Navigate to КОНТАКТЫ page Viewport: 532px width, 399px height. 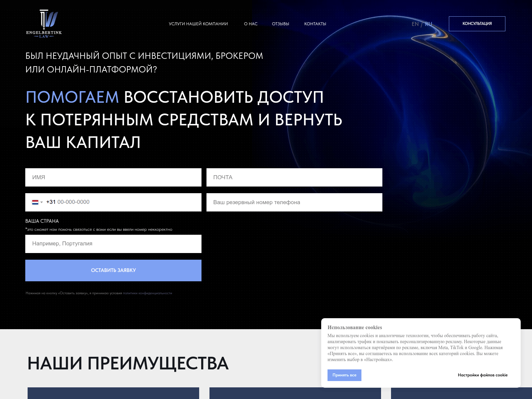315,24
